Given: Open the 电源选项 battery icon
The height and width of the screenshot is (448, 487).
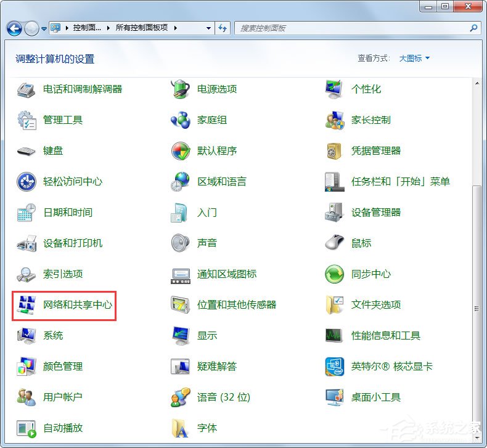Looking at the screenshot, I should click(x=180, y=89).
